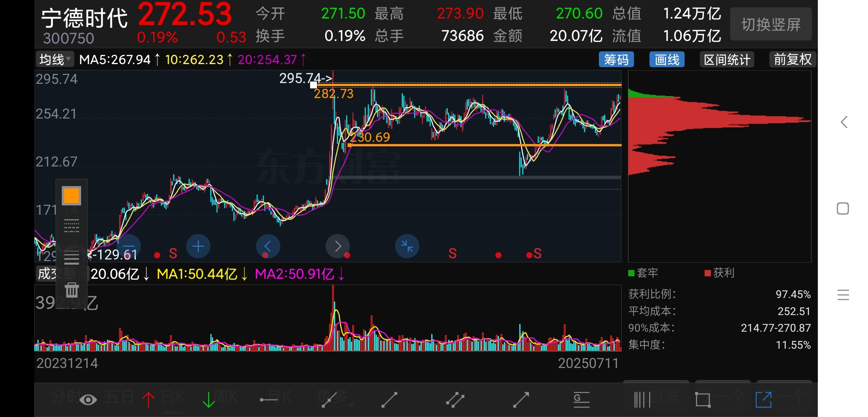Image resolution: width=868 pixels, height=417 pixels.
Task: Tap the 最低 270.60 low price
Action: (x=579, y=14)
